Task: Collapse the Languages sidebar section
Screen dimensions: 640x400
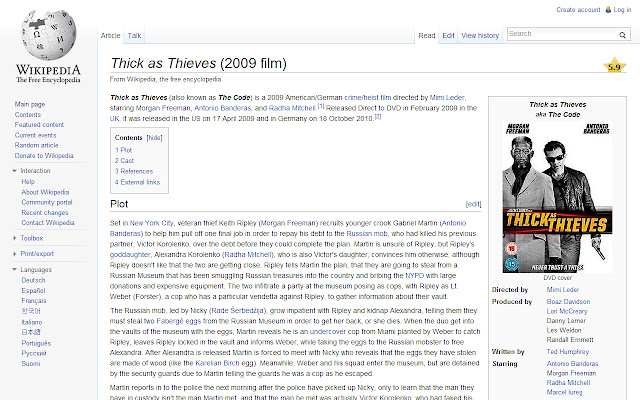Action: click(x=15, y=269)
